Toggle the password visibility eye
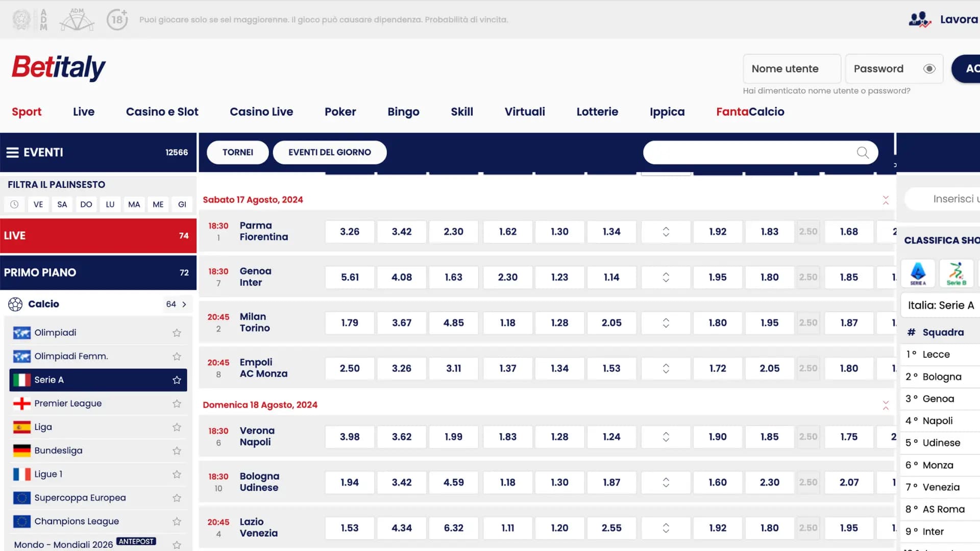Screen dimensions: 980x551 click(x=929, y=68)
